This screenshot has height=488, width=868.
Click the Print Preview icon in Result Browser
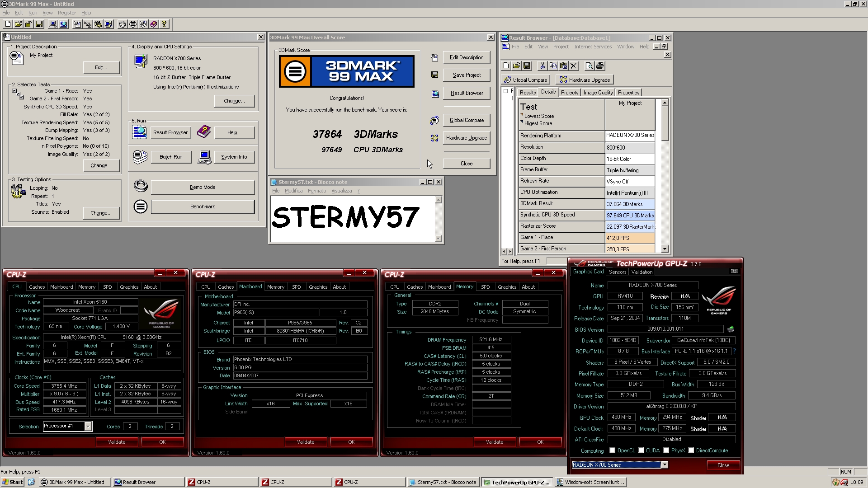click(x=590, y=66)
